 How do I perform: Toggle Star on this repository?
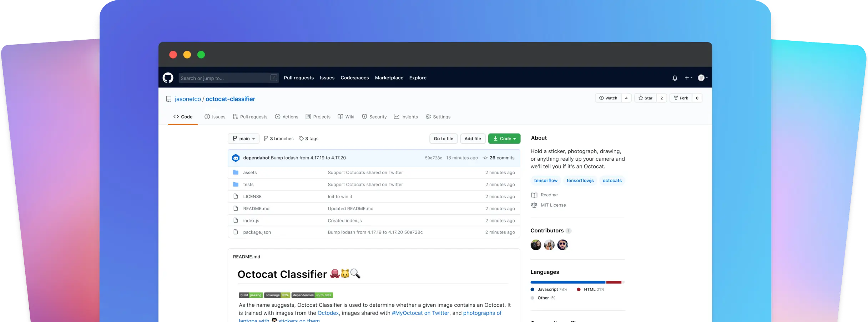point(645,98)
